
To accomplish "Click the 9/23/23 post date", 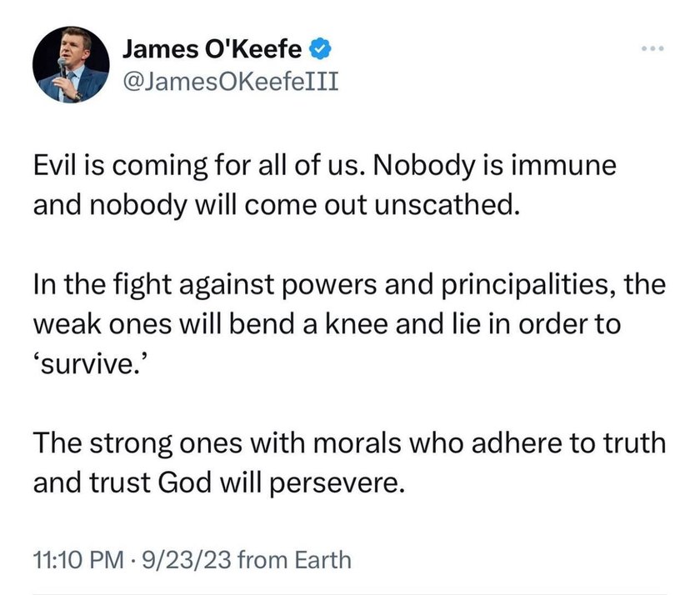I will [186, 560].
